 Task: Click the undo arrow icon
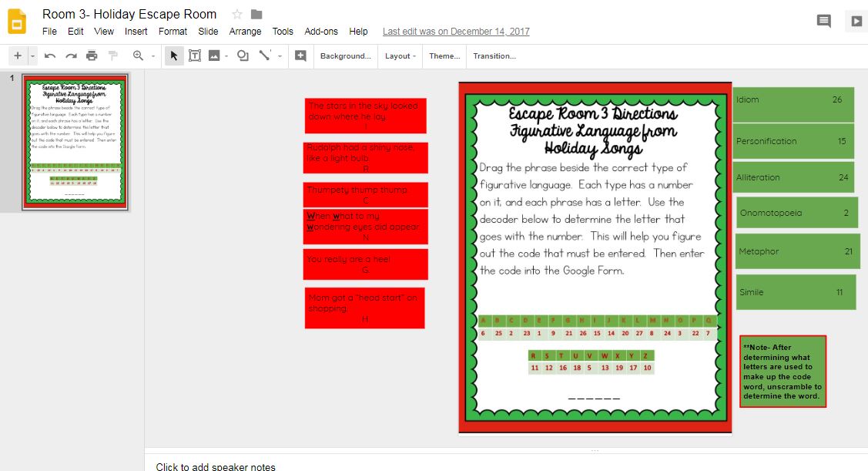pyautogui.click(x=50, y=56)
